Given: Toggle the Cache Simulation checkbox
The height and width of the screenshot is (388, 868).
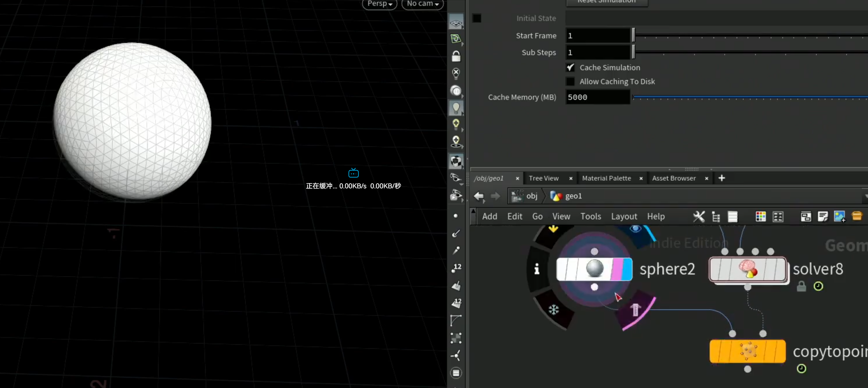Looking at the screenshot, I should tap(570, 67).
